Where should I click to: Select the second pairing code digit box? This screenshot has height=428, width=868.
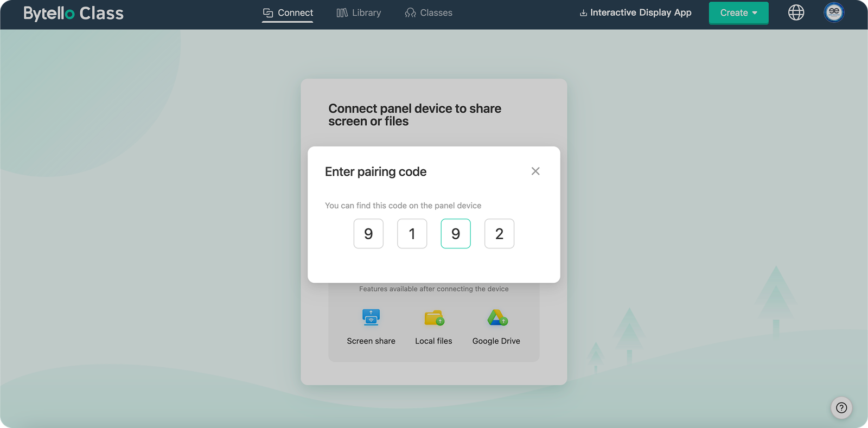(x=412, y=234)
